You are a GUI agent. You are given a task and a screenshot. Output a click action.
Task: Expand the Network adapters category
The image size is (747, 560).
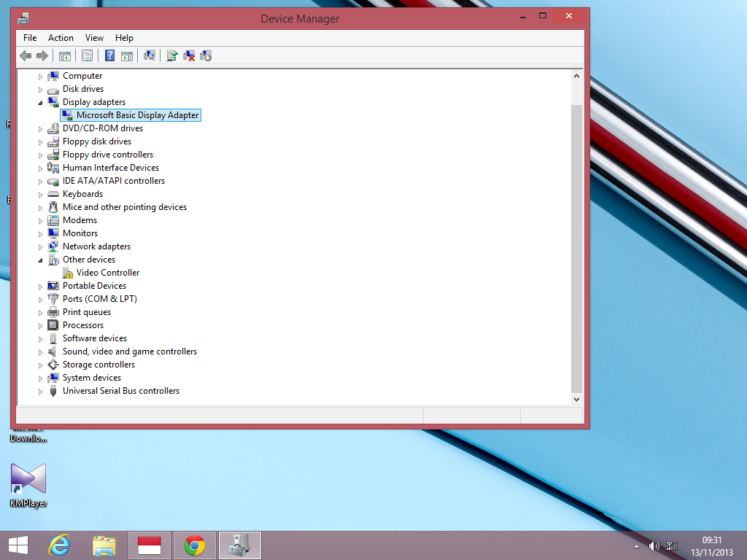tap(41, 246)
